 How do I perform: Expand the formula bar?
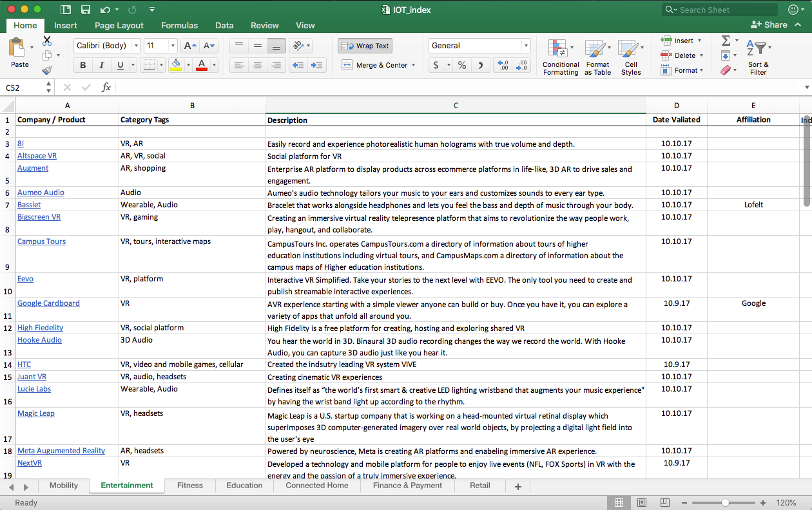807,88
